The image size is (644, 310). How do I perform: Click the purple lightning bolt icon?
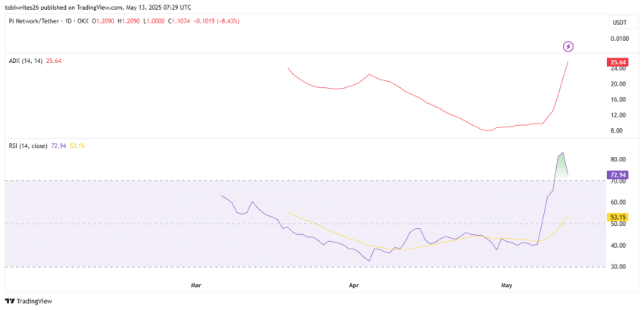pos(568,46)
